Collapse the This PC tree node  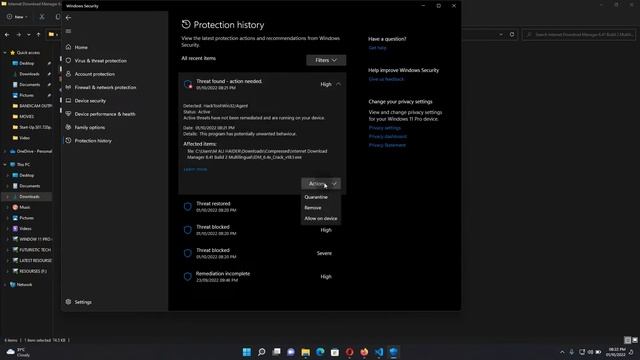(x=5, y=164)
